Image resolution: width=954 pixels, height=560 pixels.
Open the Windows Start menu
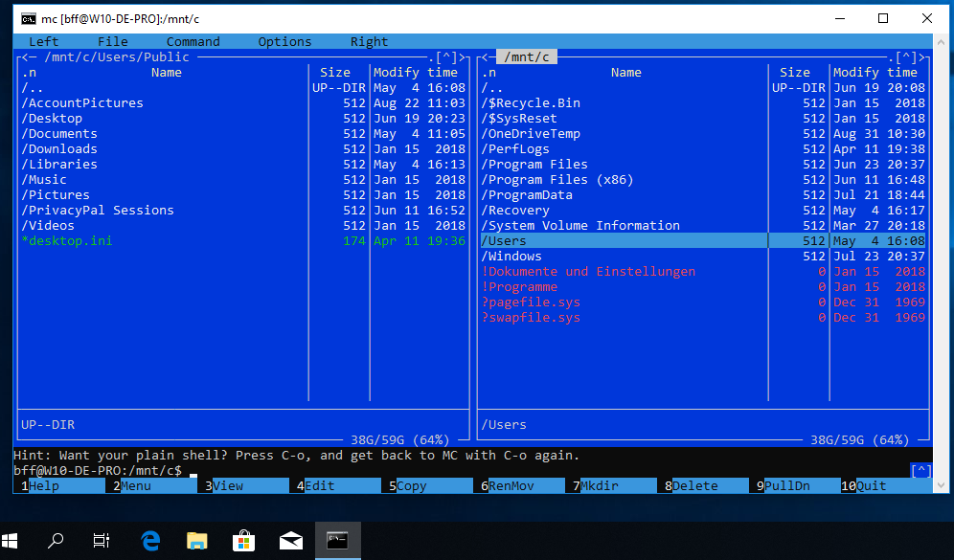(x=10, y=540)
